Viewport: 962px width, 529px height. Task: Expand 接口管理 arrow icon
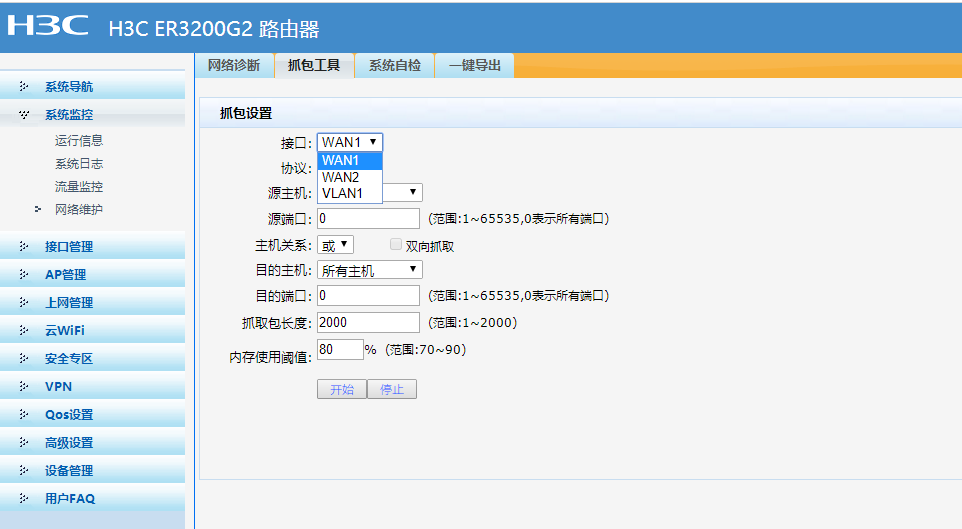24,246
